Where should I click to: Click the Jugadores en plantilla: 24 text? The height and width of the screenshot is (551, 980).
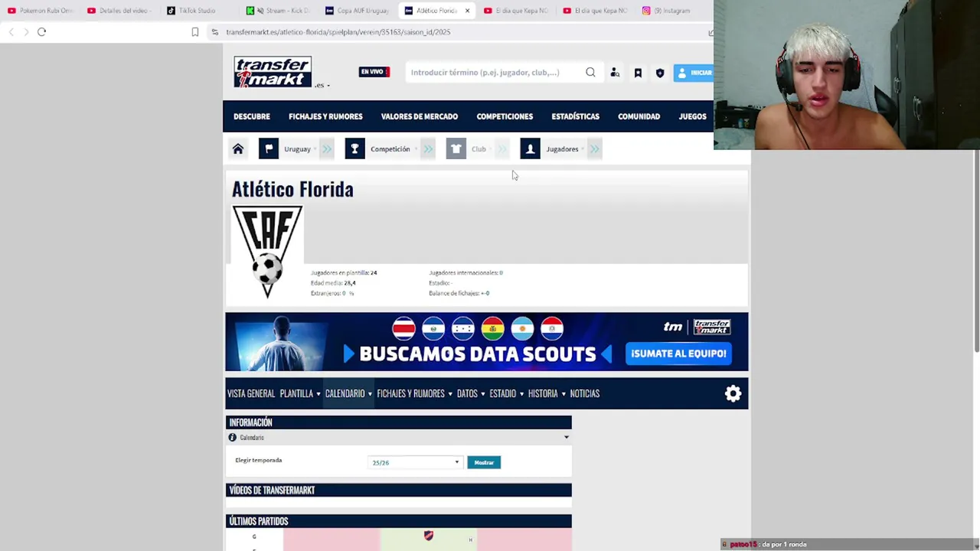344,272
